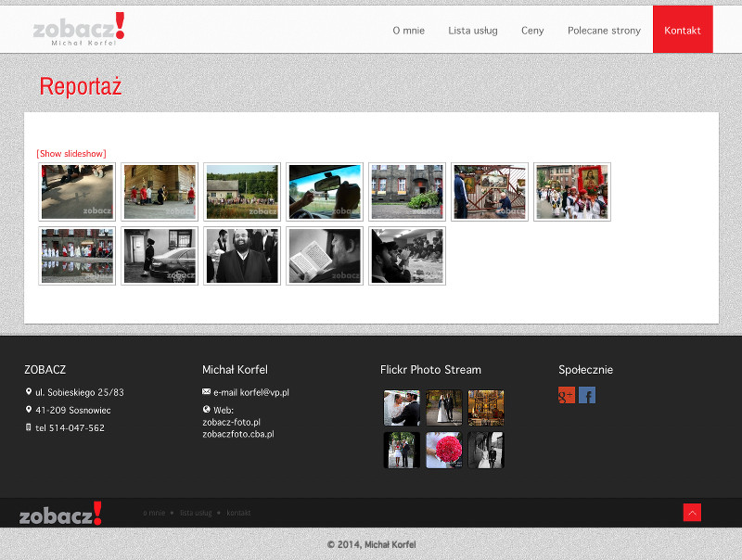Screen dimensions: 742x560
Task: Click the Google Plus social icon
Action: pyautogui.click(x=567, y=396)
